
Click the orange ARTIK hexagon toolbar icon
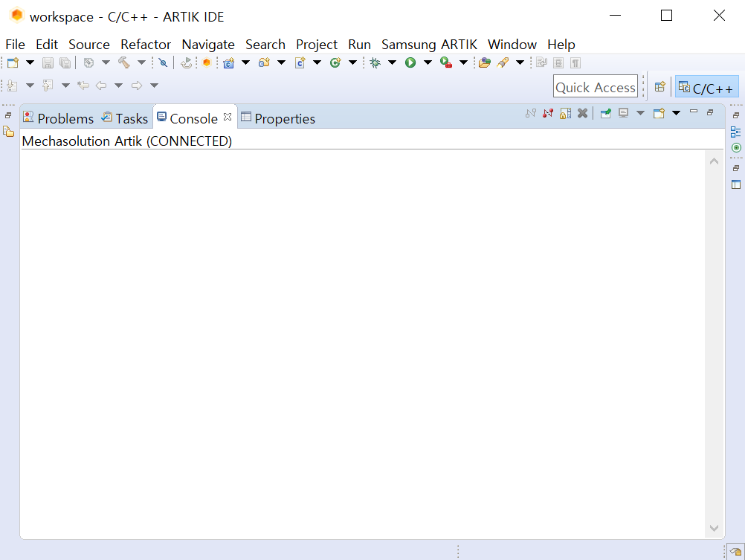pyautogui.click(x=206, y=62)
